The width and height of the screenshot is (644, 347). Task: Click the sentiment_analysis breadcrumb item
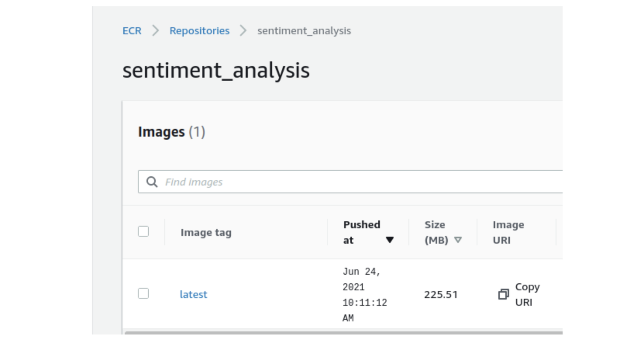[304, 31]
